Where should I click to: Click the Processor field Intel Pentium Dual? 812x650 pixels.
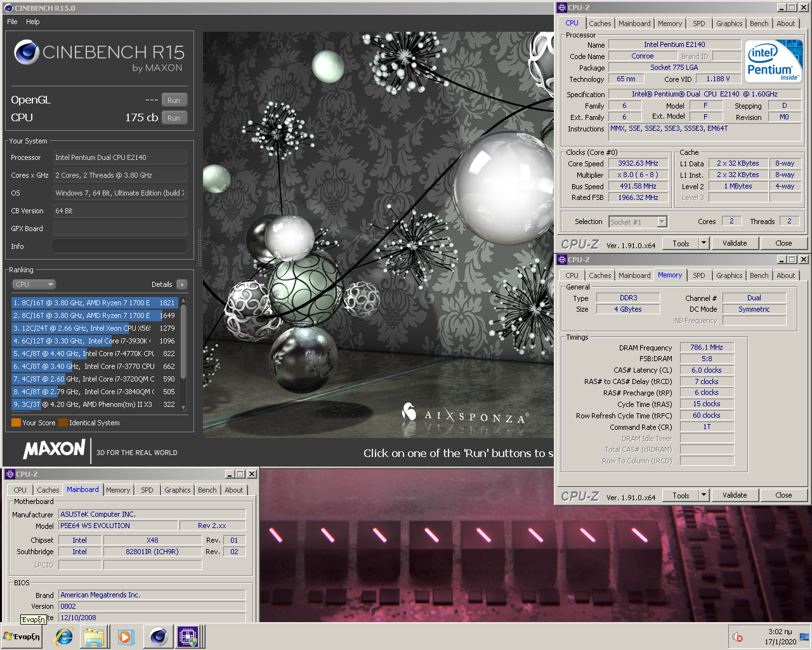click(x=120, y=157)
